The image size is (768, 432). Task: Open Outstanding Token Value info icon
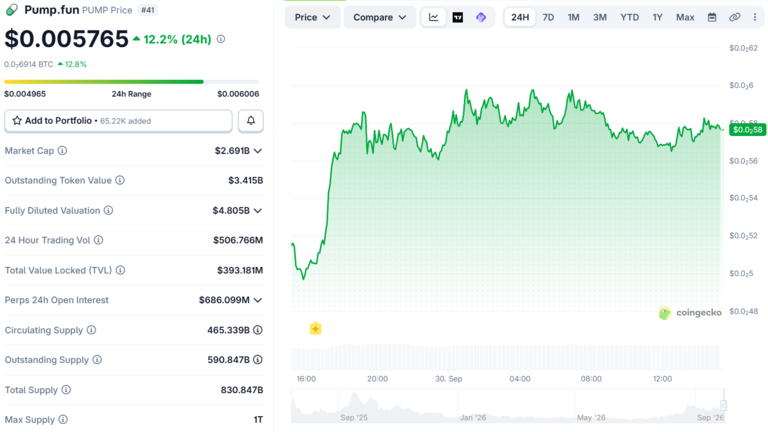click(x=120, y=180)
